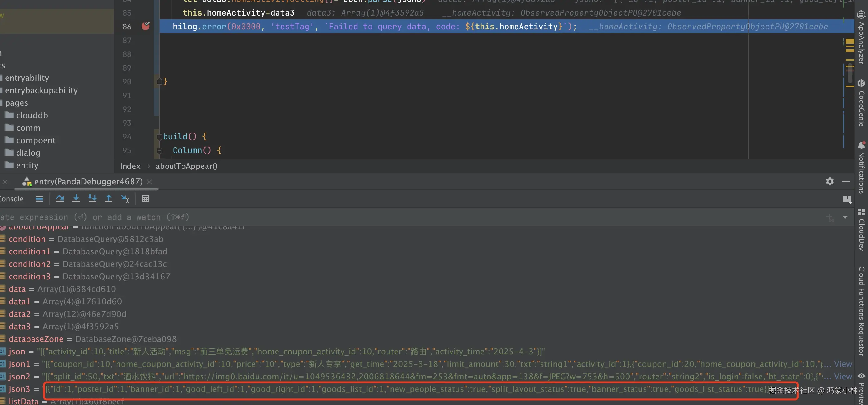Viewport: 868px width, 405px height.
Task: Open Evaluate Expression calculator icon
Action: coord(146,199)
